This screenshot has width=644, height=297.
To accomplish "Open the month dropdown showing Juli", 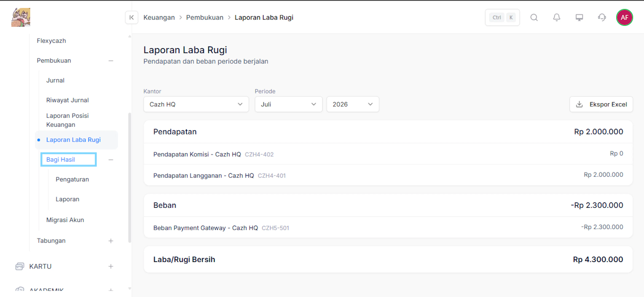I will pos(288,104).
